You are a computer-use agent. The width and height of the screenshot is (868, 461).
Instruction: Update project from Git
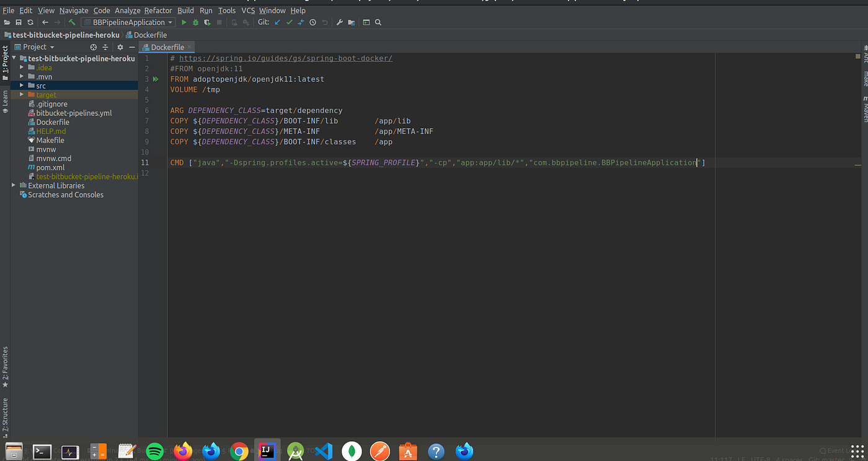tap(277, 22)
